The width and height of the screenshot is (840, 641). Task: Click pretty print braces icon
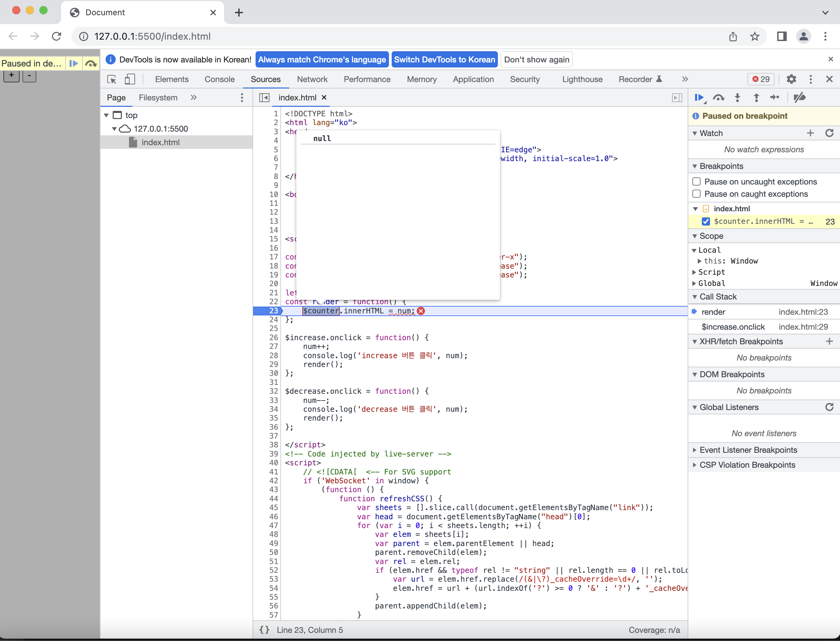point(264,630)
